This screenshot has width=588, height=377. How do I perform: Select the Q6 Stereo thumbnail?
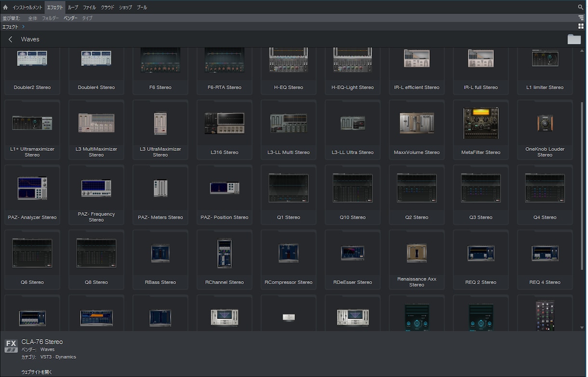click(x=32, y=253)
